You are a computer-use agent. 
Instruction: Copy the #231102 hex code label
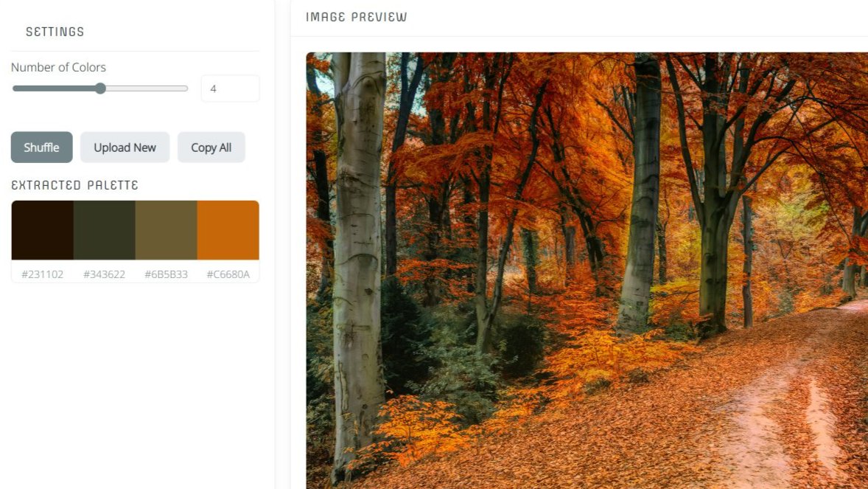tap(43, 274)
